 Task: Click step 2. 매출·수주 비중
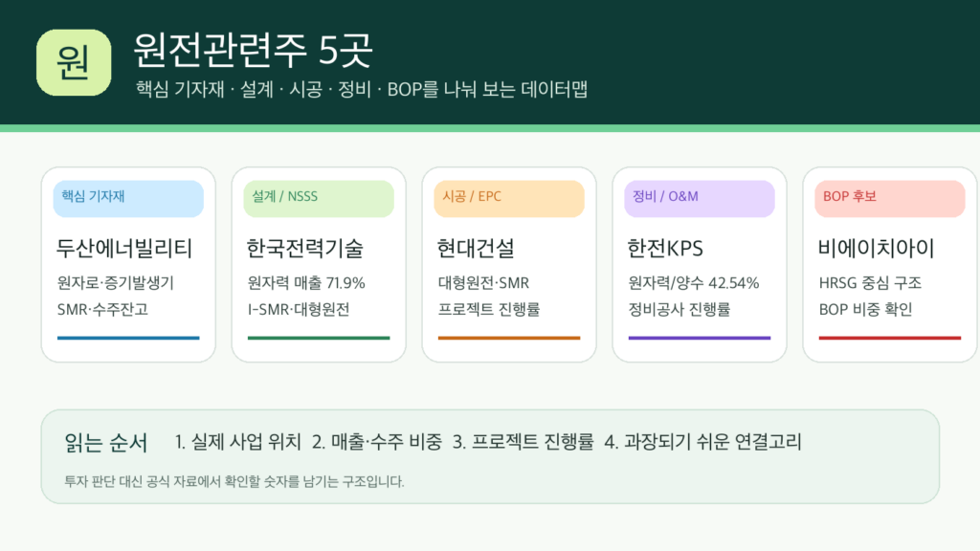377,442
